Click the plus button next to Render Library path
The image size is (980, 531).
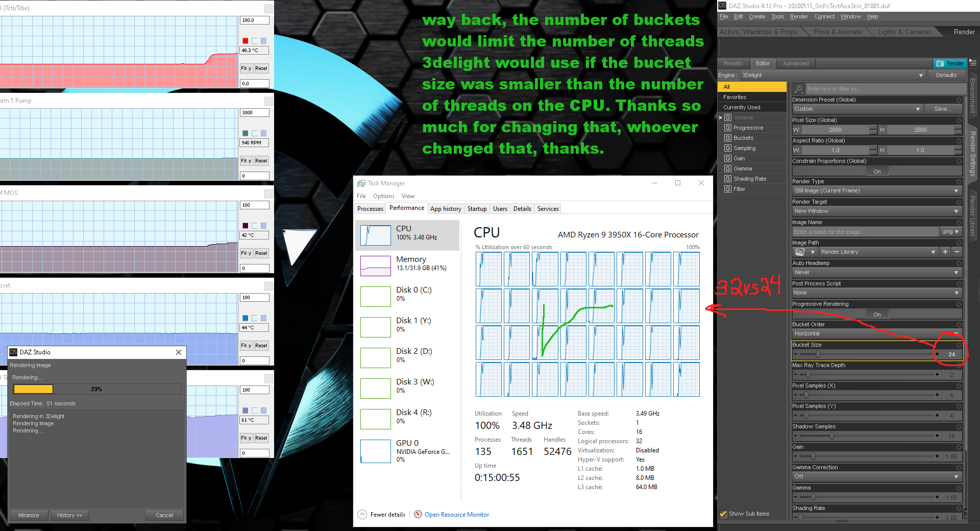point(945,252)
